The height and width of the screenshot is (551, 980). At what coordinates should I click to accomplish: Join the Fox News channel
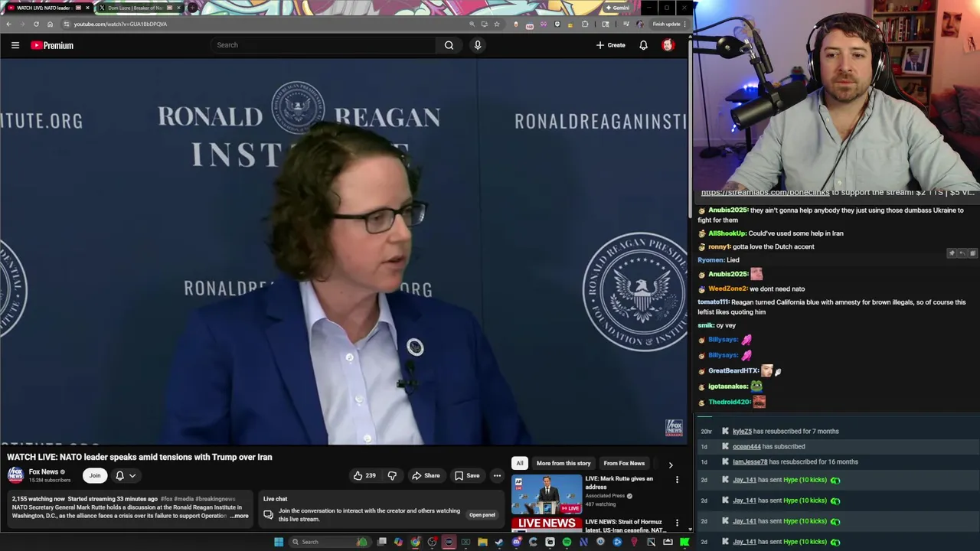95,475
